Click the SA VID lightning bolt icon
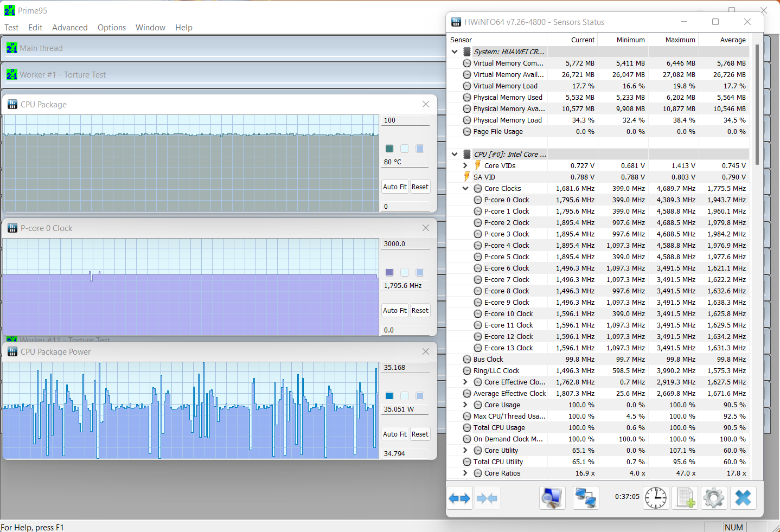 466,177
